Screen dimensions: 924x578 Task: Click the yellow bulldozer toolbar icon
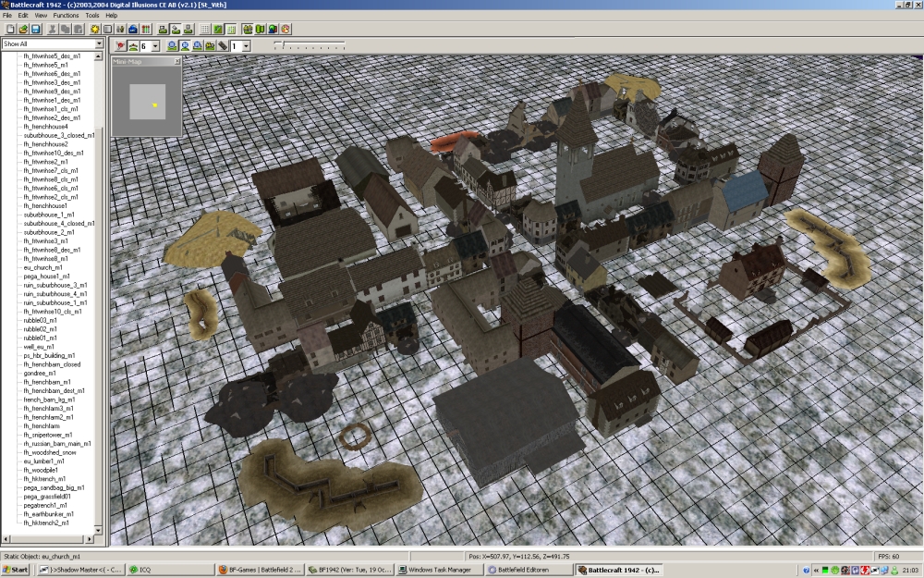211,45
